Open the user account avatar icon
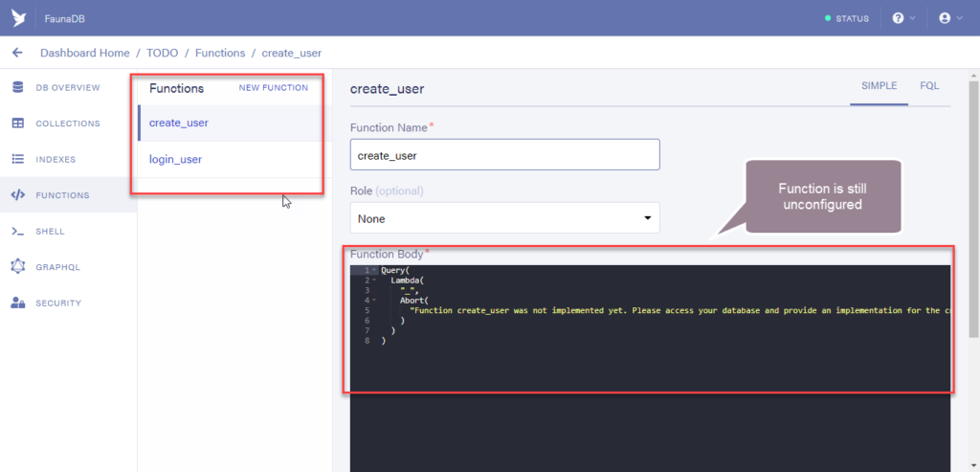The height and width of the screenshot is (472, 980). (x=945, y=18)
